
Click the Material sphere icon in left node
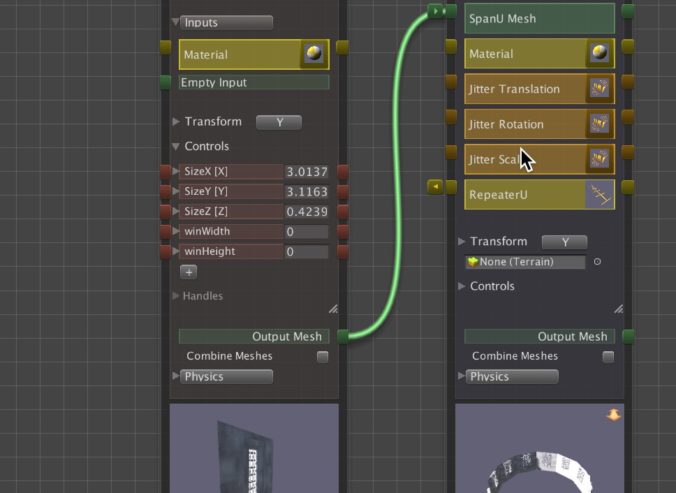tap(314, 55)
